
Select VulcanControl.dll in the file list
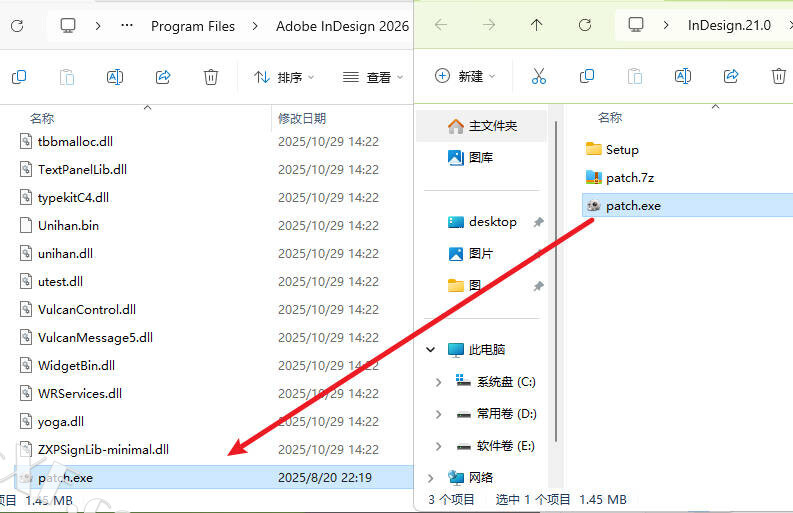point(86,310)
